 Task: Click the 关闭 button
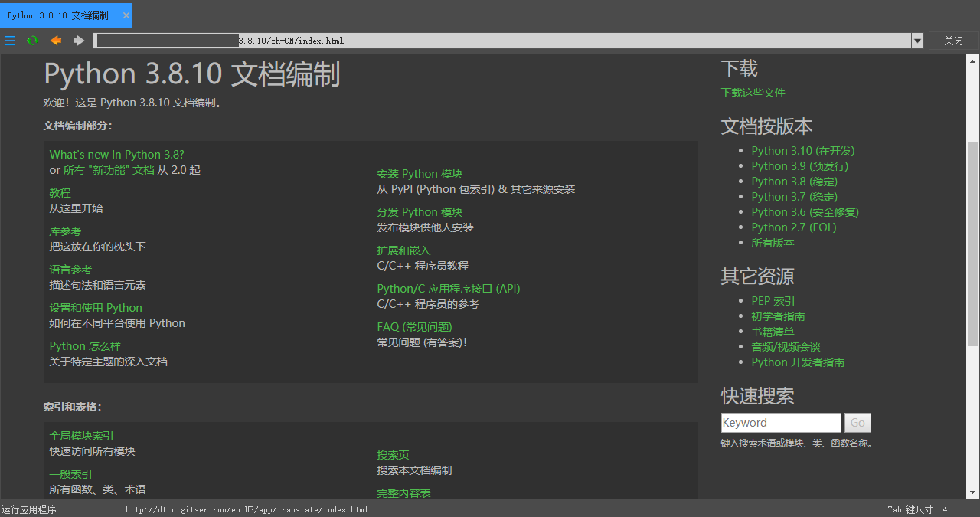tap(953, 41)
